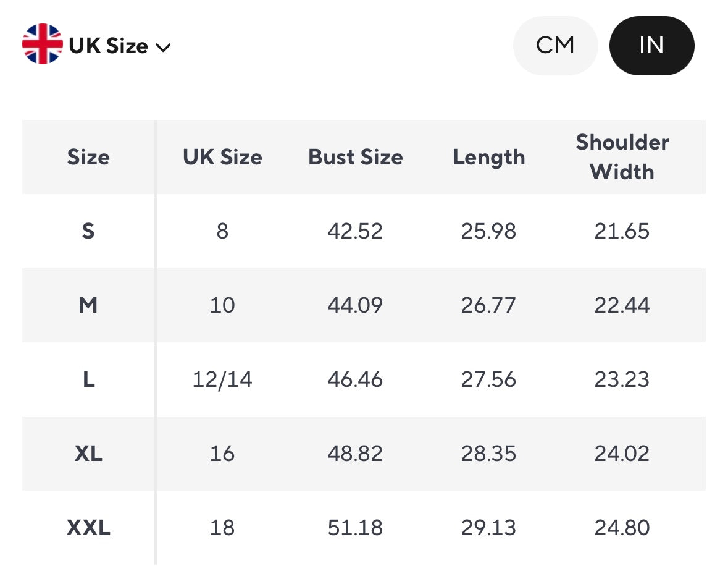Viewport: 728px width, 571px height.
Task: Click shoulder width value 24.80
Action: pyautogui.click(x=622, y=528)
